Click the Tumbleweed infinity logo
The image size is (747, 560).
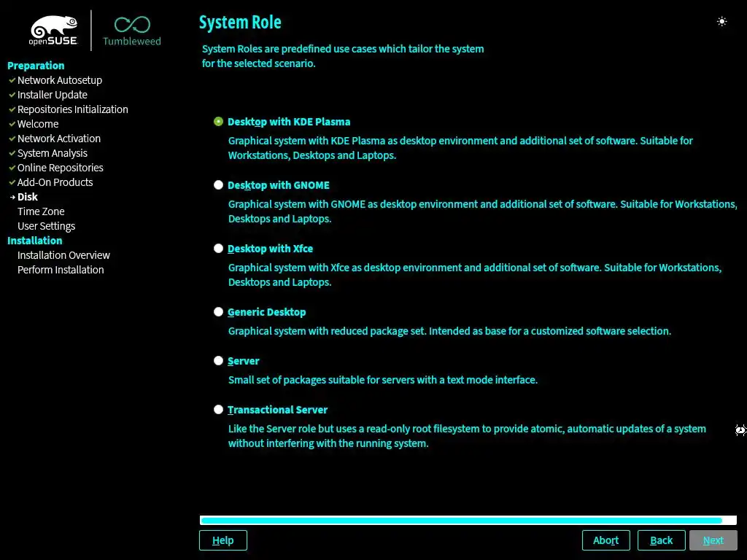pyautogui.click(x=132, y=31)
